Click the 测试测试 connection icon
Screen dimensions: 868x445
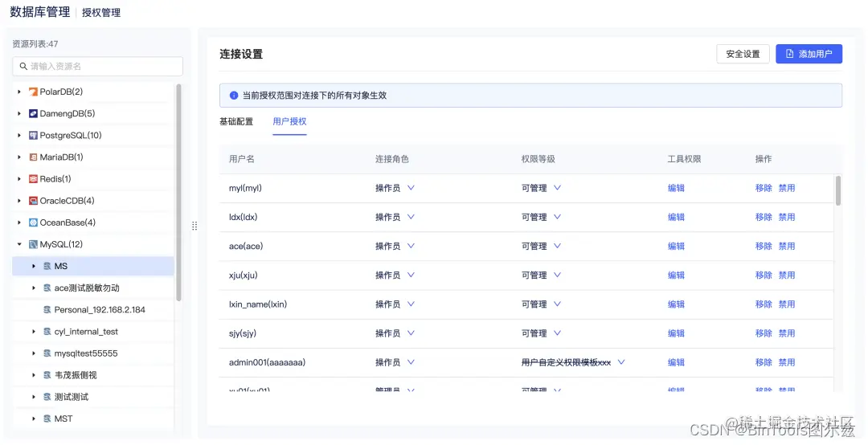click(x=47, y=397)
